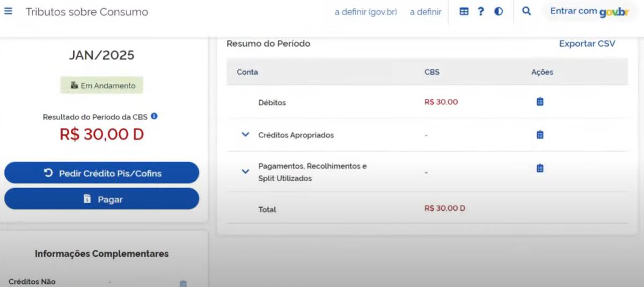
Task: Select the second a definir header link
Action: point(426,12)
